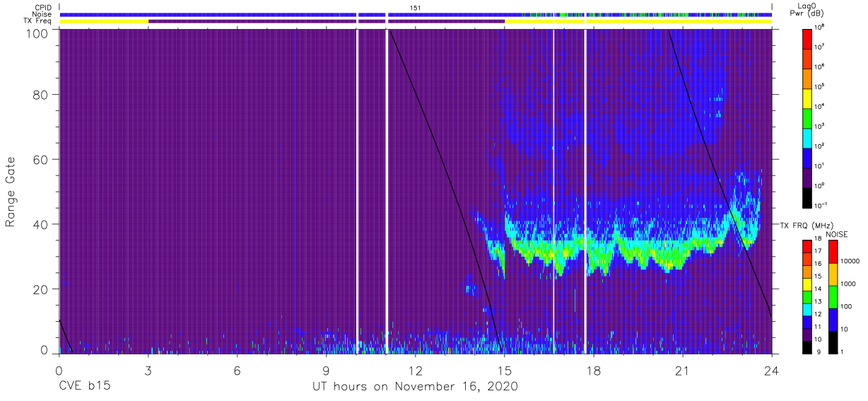Click the x-axis tick label '3'
The height and width of the screenshot is (401, 868).
pyautogui.click(x=148, y=370)
